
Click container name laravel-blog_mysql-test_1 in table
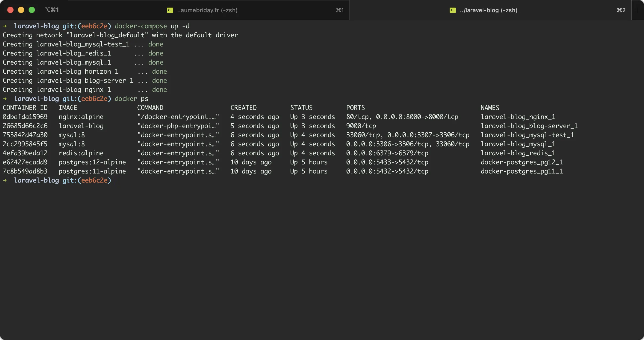coord(527,135)
